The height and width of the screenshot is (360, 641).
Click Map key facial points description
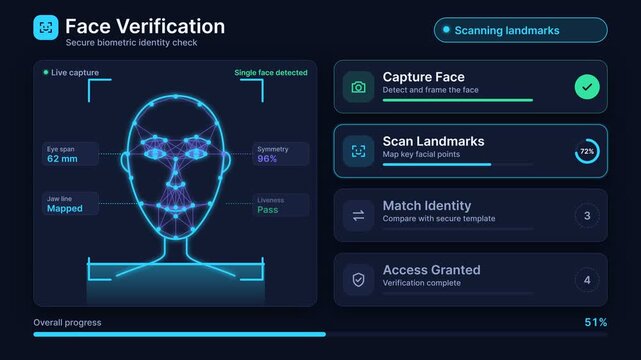tap(421, 154)
